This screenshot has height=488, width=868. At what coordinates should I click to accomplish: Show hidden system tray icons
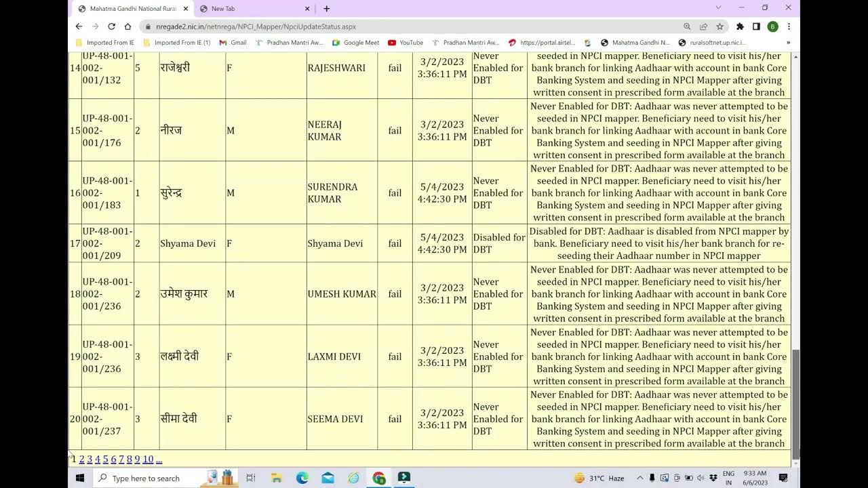[x=639, y=478]
